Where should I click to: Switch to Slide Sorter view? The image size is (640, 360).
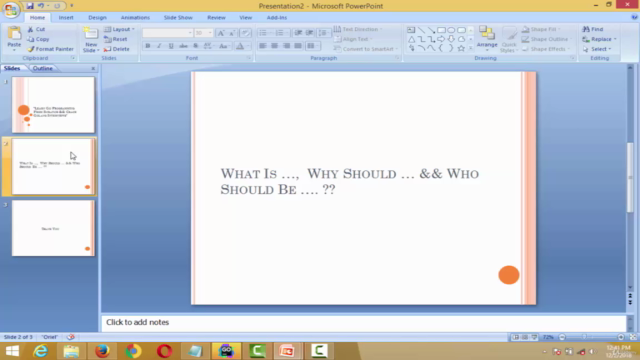(x=525, y=337)
